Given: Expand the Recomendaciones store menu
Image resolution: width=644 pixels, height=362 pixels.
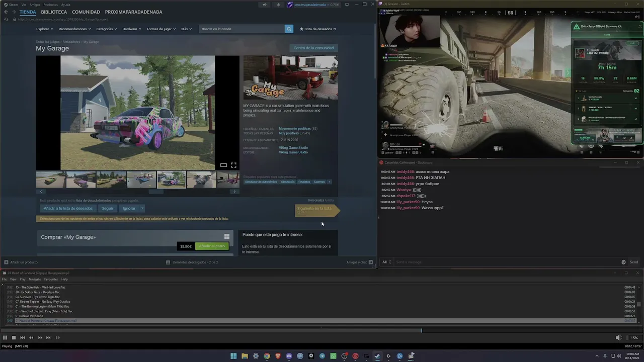Looking at the screenshot, I should (x=75, y=29).
